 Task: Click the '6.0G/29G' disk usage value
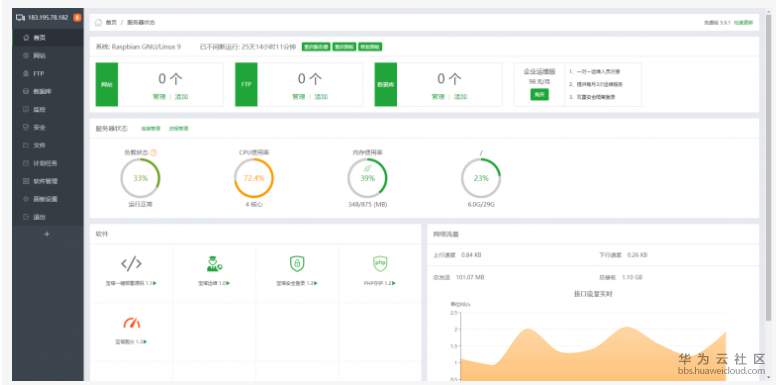[481, 204]
